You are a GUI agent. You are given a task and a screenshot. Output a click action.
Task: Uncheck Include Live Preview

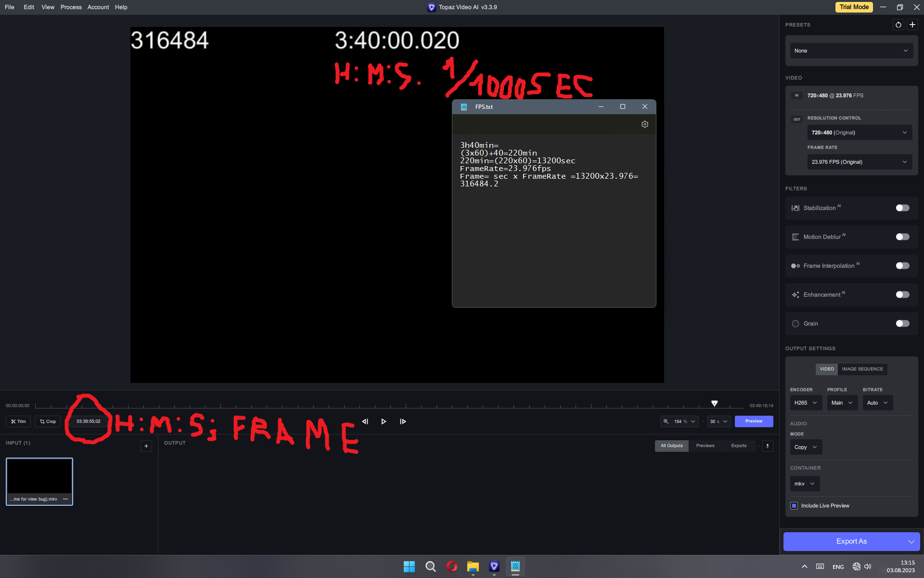[794, 506]
